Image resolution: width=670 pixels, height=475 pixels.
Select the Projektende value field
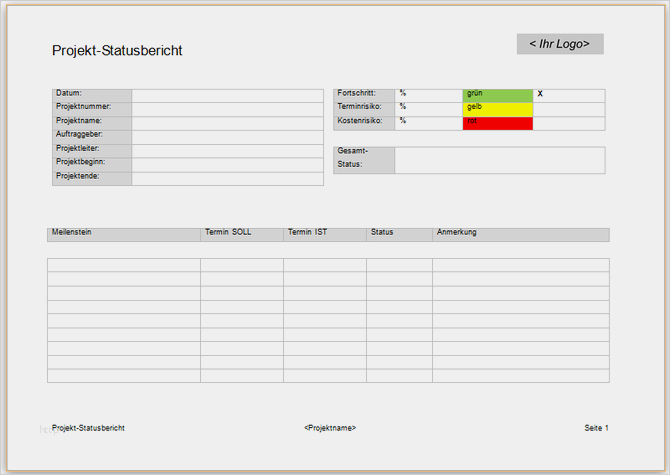pos(227,179)
